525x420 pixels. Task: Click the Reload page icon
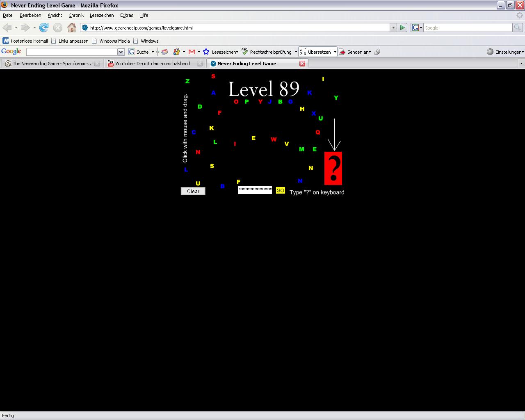point(44,27)
